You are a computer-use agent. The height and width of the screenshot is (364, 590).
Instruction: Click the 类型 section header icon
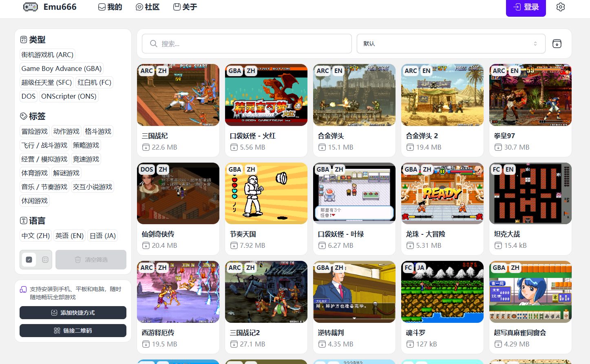click(24, 40)
